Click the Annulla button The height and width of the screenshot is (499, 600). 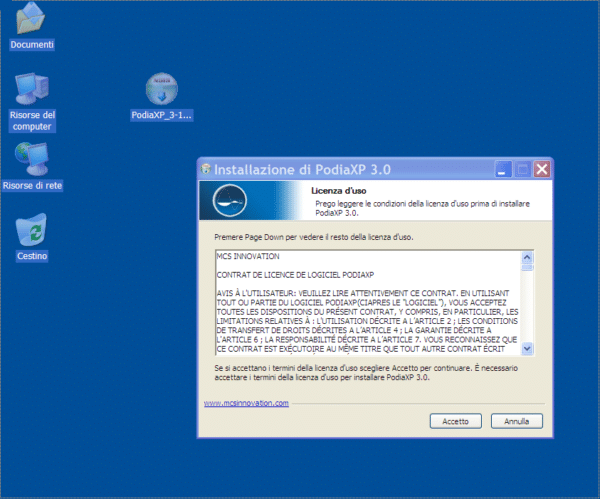[x=517, y=421]
